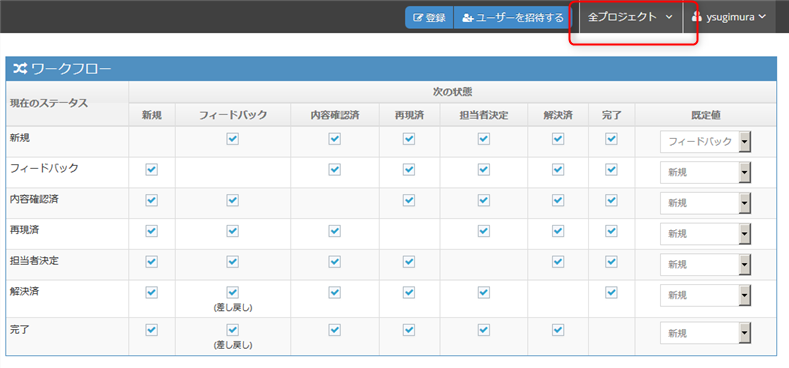Click the 完了 row label

point(20,329)
